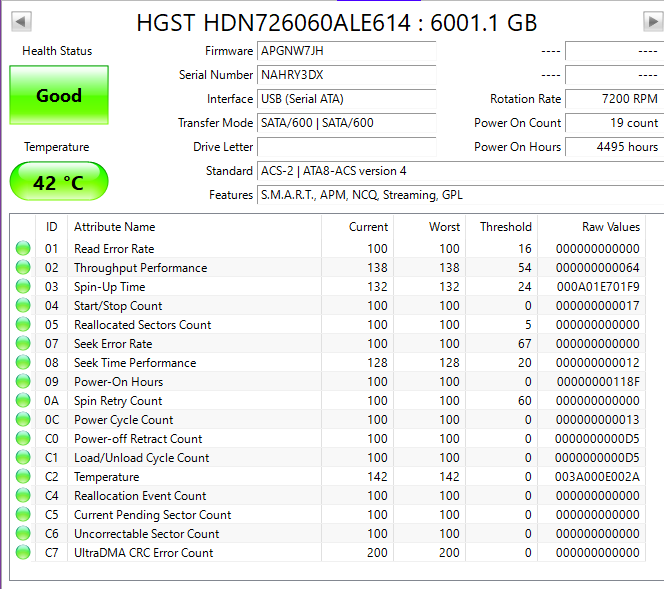Viewport: 664px width, 589px height.
Task: Select the Serial Number field
Action: point(346,75)
